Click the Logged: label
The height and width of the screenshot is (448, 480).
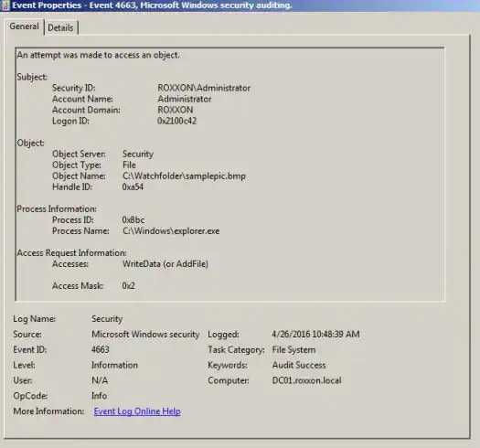coord(223,335)
